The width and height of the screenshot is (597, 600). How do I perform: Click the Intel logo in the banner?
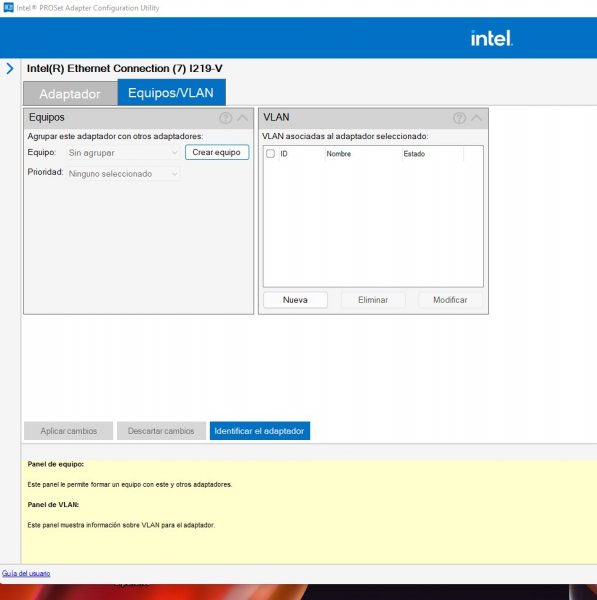[491, 38]
